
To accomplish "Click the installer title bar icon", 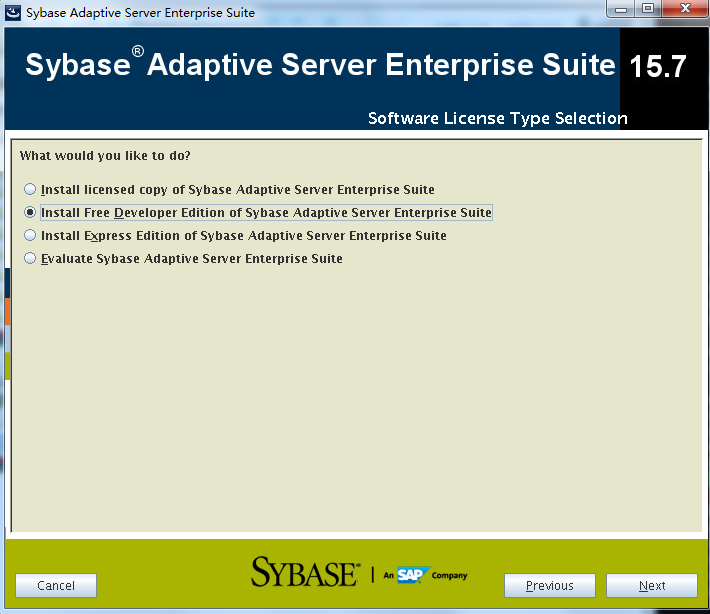I will coord(13,13).
